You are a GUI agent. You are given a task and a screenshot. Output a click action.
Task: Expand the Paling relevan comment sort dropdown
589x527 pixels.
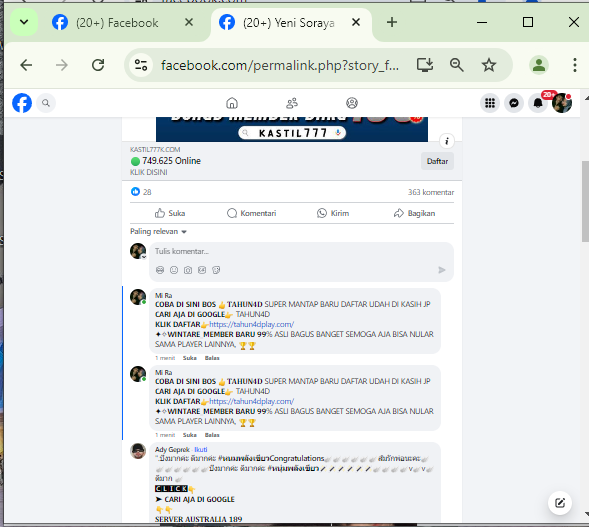tap(158, 231)
